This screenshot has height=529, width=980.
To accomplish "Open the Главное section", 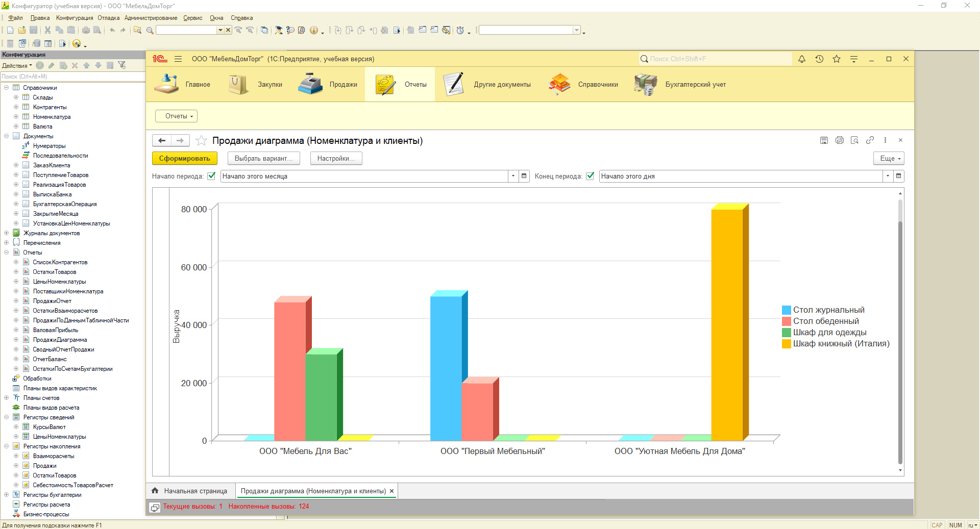I will [x=182, y=85].
